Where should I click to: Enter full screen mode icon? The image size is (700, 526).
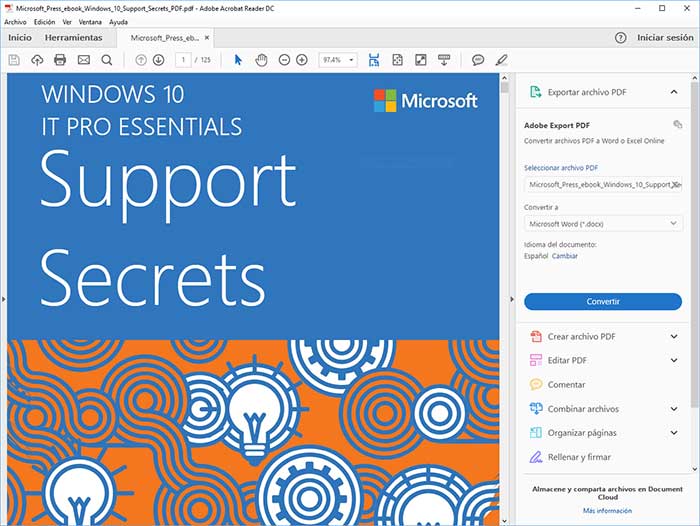coord(421,60)
